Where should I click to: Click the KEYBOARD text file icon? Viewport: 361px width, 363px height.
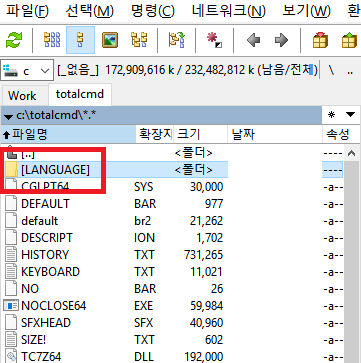tap(11, 272)
